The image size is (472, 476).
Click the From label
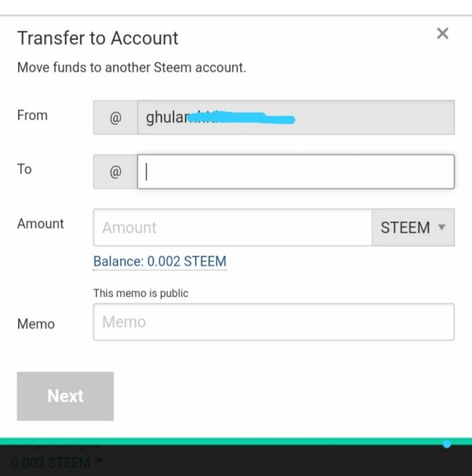click(x=33, y=115)
